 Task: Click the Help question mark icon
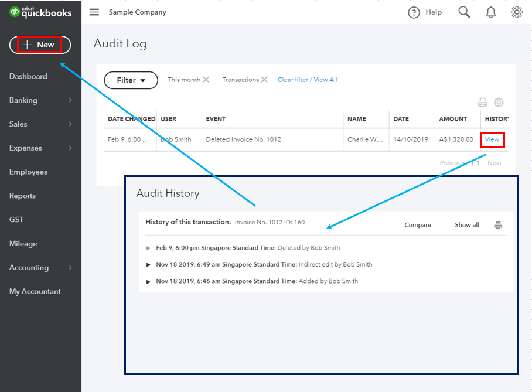tap(414, 12)
